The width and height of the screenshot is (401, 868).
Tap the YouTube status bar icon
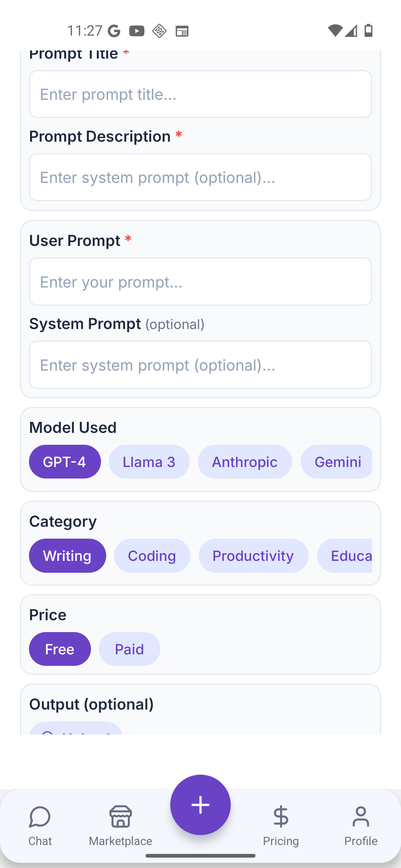(x=137, y=31)
